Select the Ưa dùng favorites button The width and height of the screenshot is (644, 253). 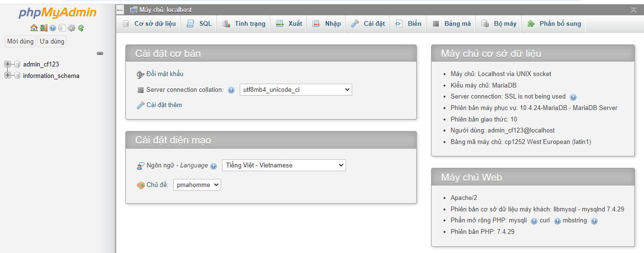pyautogui.click(x=52, y=41)
